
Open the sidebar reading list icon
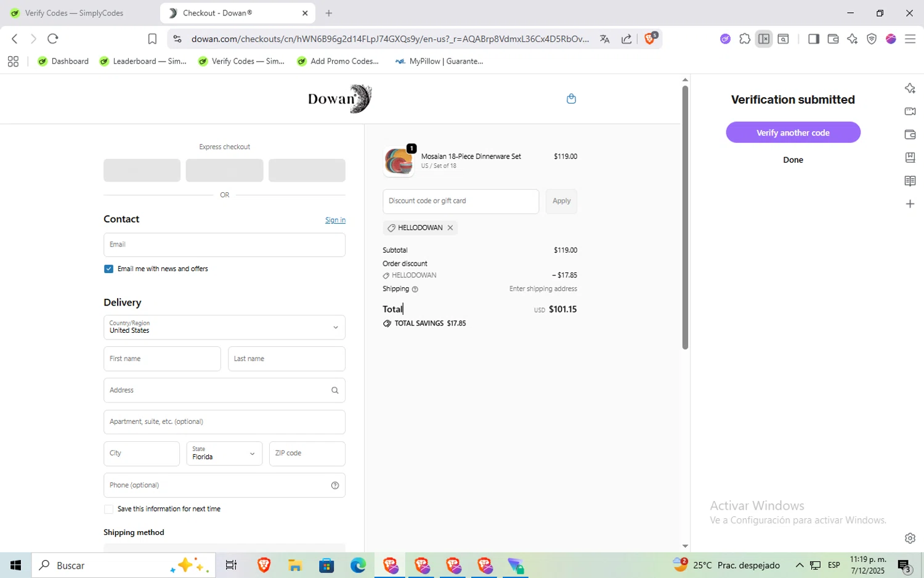click(x=910, y=181)
